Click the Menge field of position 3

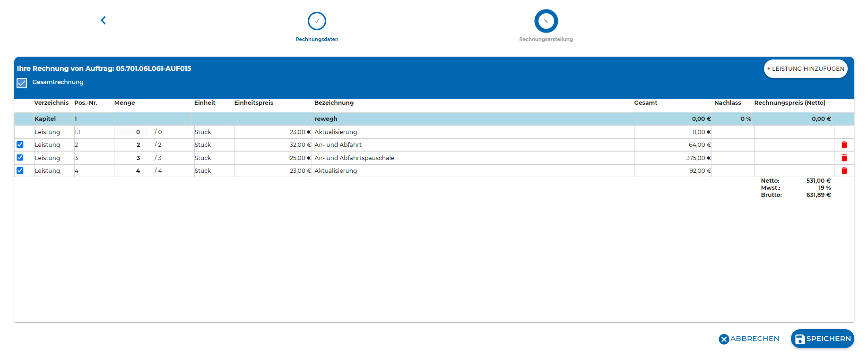[133, 158]
